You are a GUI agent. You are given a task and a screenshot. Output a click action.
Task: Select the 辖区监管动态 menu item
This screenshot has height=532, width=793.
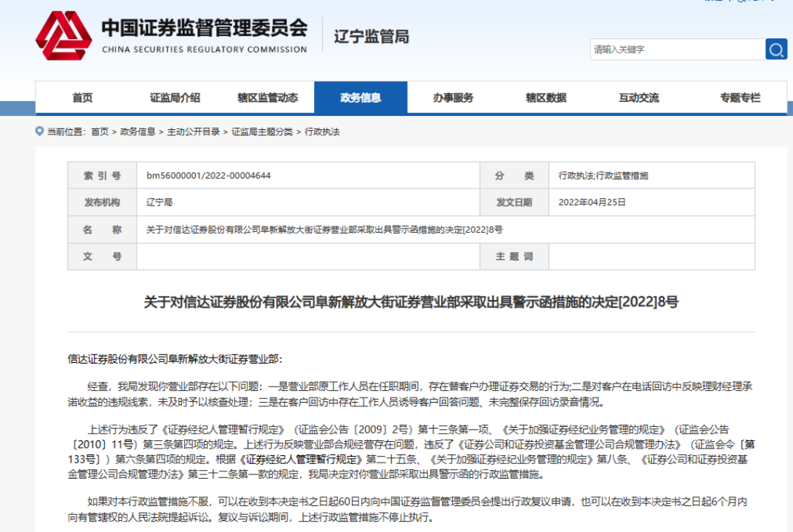tap(268, 98)
